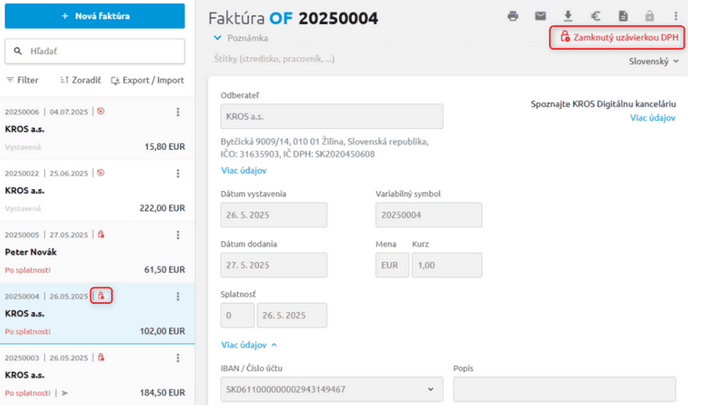Open the three-dot menu in invoice header
The width and height of the screenshot is (701, 410).
(677, 16)
